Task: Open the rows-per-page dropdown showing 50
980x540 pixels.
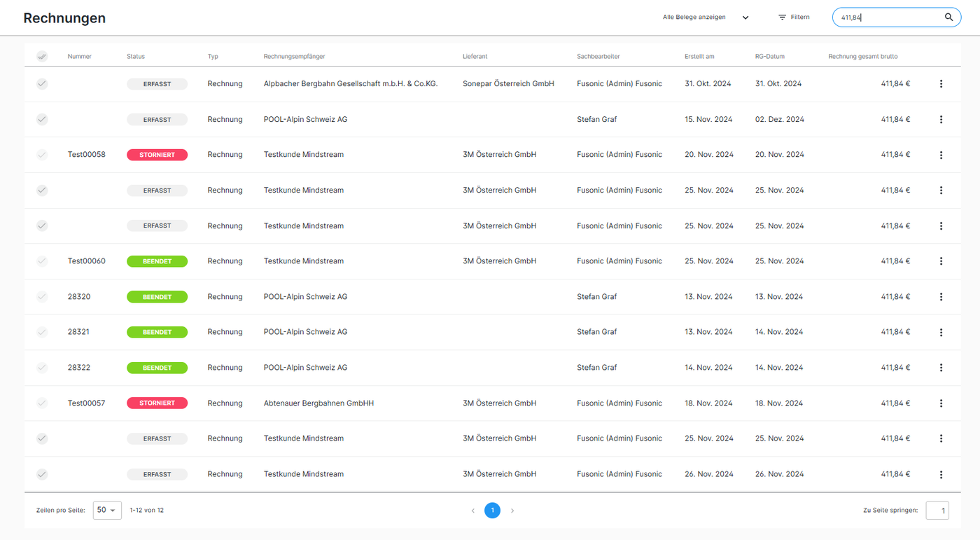Action: point(107,510)
